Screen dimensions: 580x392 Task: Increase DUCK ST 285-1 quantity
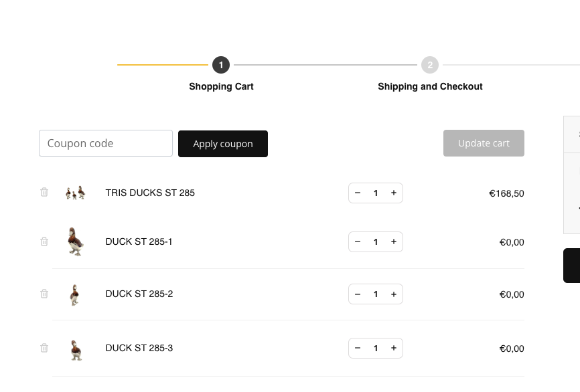point(394,241)
